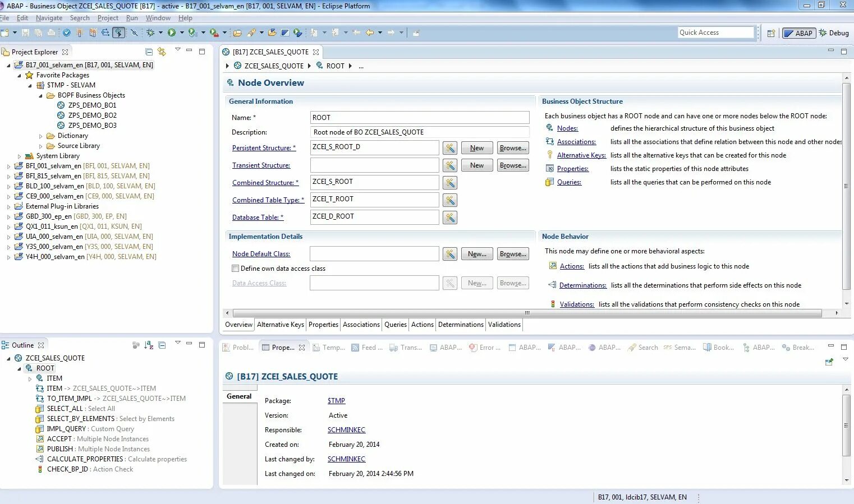Expand the Dictionary folder
The width and height of the screenshot is (854, 504).
[40, 136]
